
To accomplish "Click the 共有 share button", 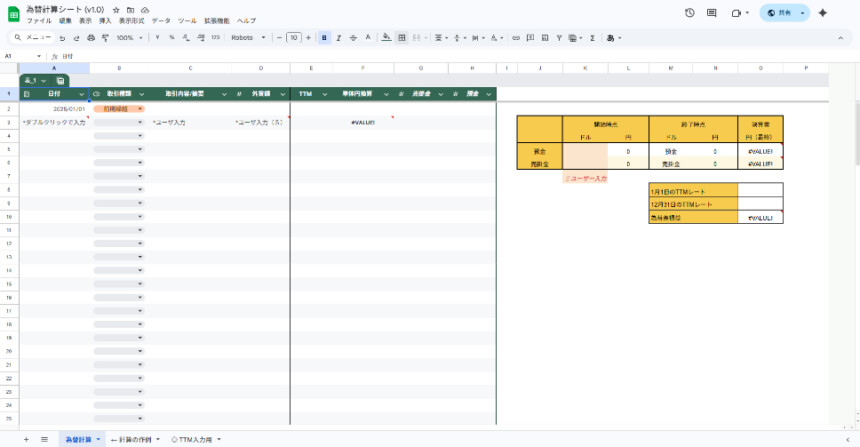I will (x=784, y=13).
